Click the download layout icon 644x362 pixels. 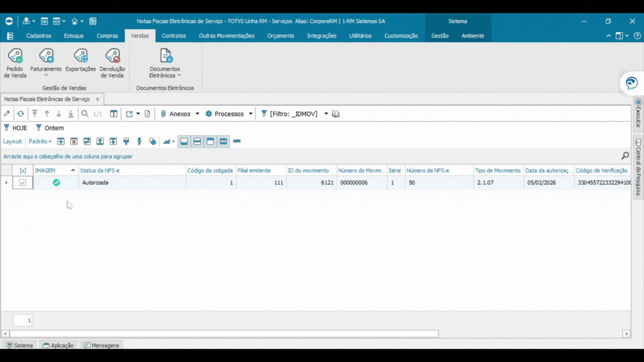[x=113, y=141]
